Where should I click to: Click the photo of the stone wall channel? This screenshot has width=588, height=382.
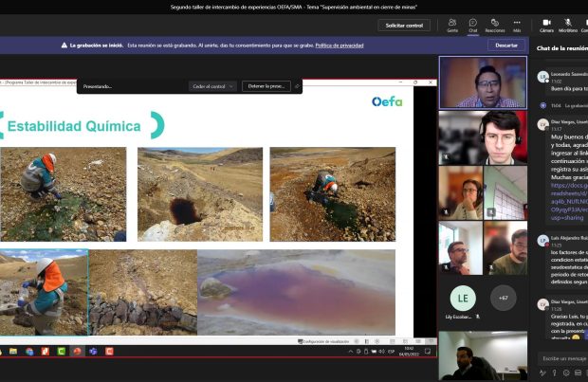(143, 292)
